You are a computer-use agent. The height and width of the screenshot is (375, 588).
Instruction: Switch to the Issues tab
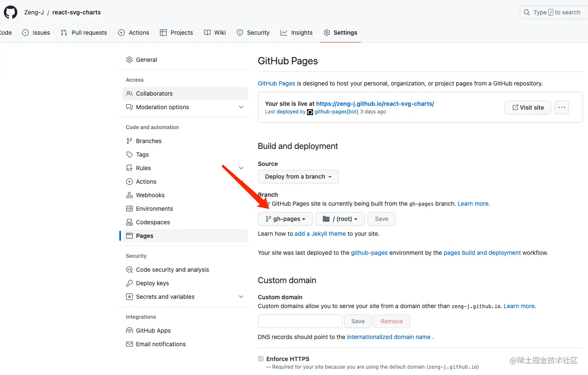(36, 33)
